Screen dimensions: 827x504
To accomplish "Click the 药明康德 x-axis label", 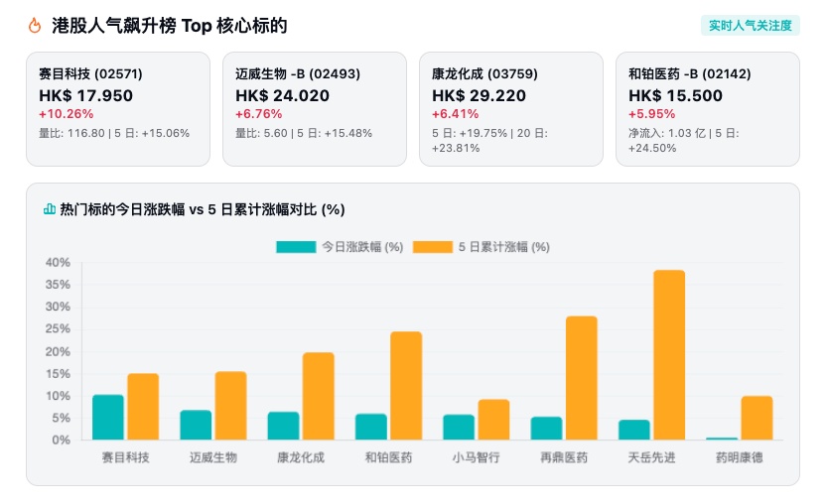I will pos(739,457).
